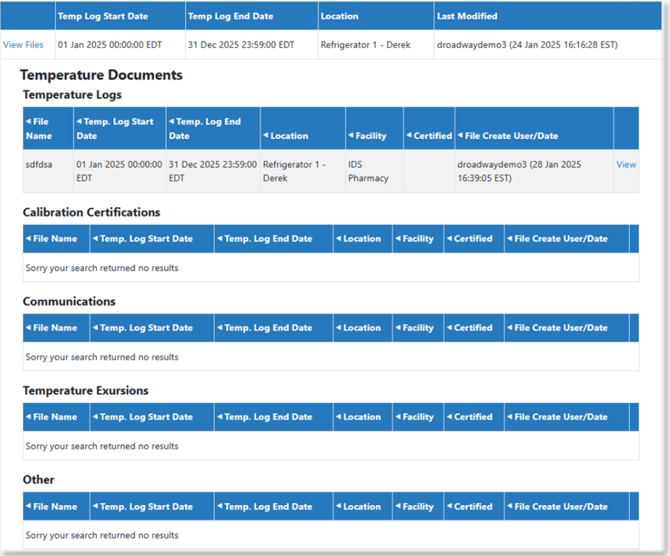Sort Temperature Logs by File Create User/Date

508,136
